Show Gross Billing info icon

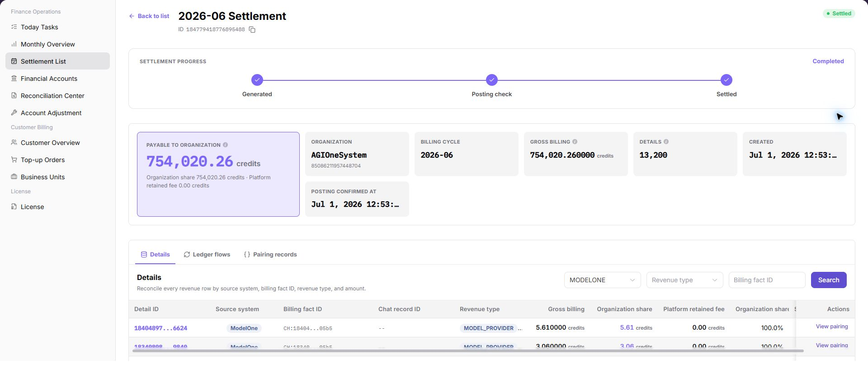[x=575, y=142]
